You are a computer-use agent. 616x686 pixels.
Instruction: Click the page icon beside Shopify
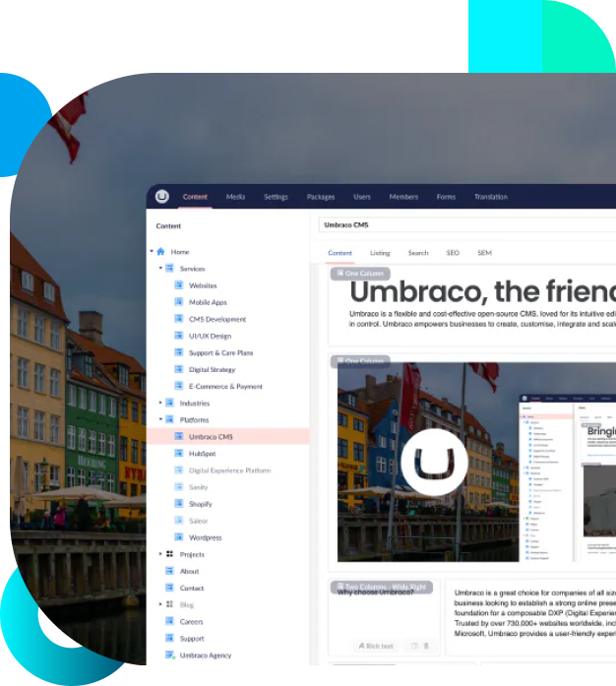[179, 504]
